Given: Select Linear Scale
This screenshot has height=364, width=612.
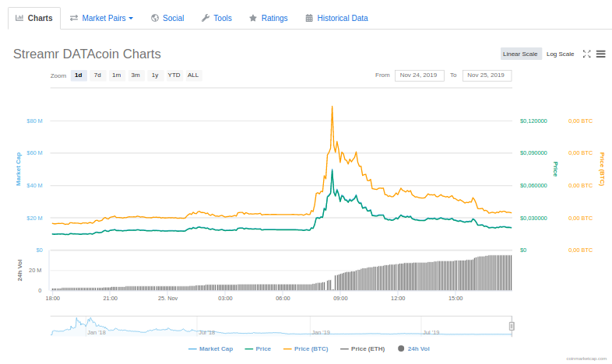Looking at the screenshot, I should (520, 54).
